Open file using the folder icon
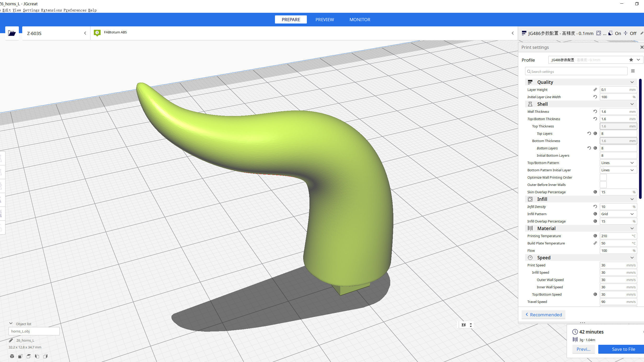644x362 pixels. tap(12, 33)
